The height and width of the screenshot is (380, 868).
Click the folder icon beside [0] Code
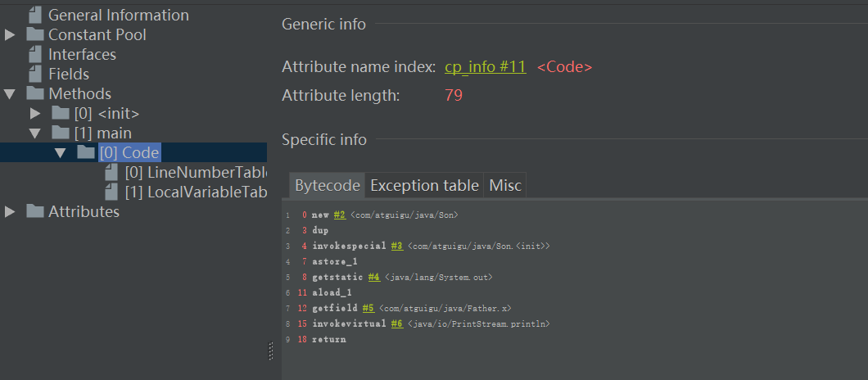click(86, 152)
